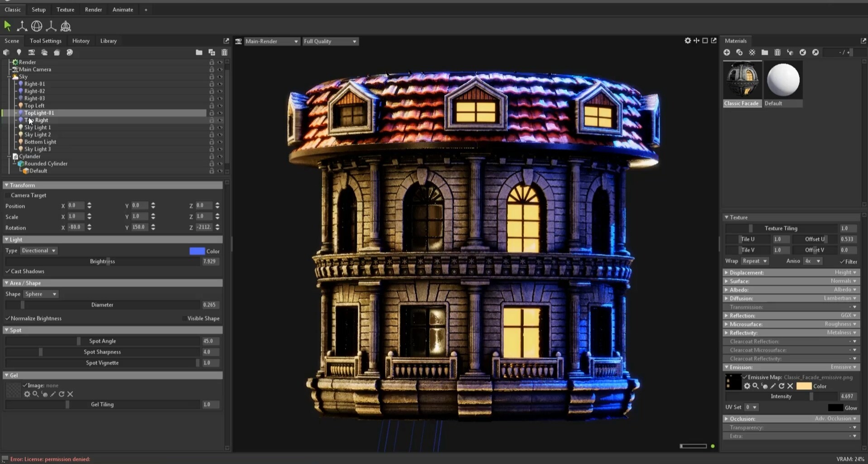Viewport: 868px width, 464px height.
Task: Open viewport settings gear
Action: (x=688, y=41)
